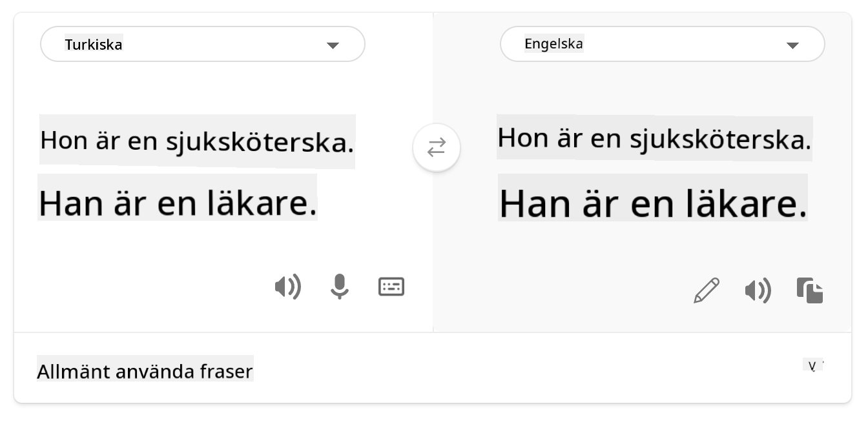The width and height of the screenshot is (868, 426).
Task: Click 'Allmänt använda fraser' label
Action: [x=145, y=372]
